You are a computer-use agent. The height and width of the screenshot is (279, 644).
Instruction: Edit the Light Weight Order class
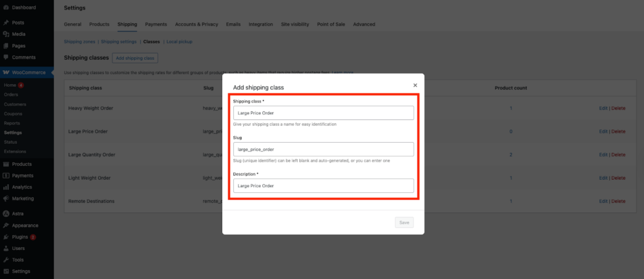click(603, 178)
